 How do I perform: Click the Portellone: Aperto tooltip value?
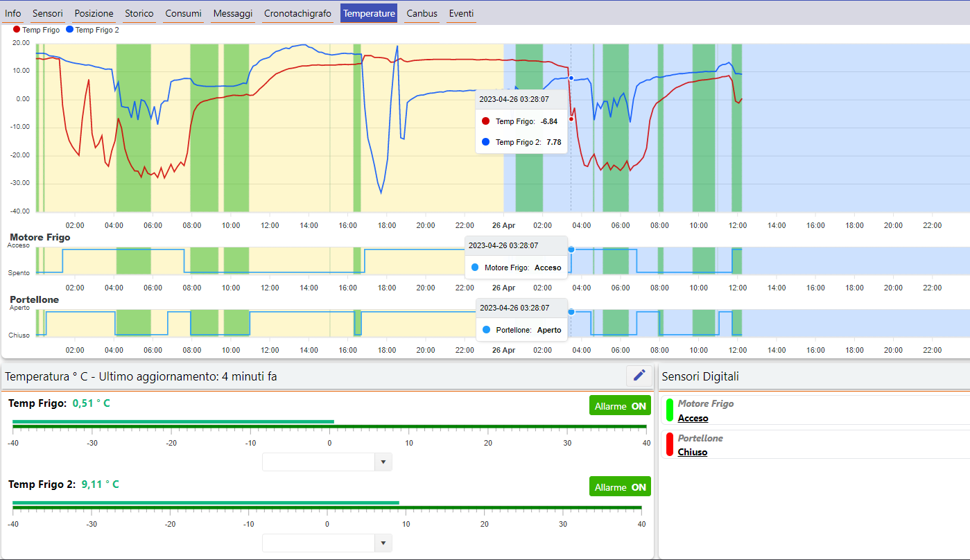point(549,330)
